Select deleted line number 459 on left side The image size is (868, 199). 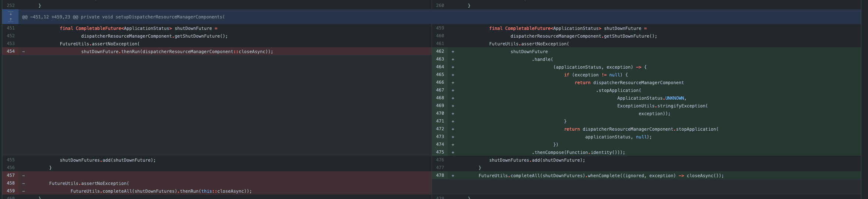(11, 191)
